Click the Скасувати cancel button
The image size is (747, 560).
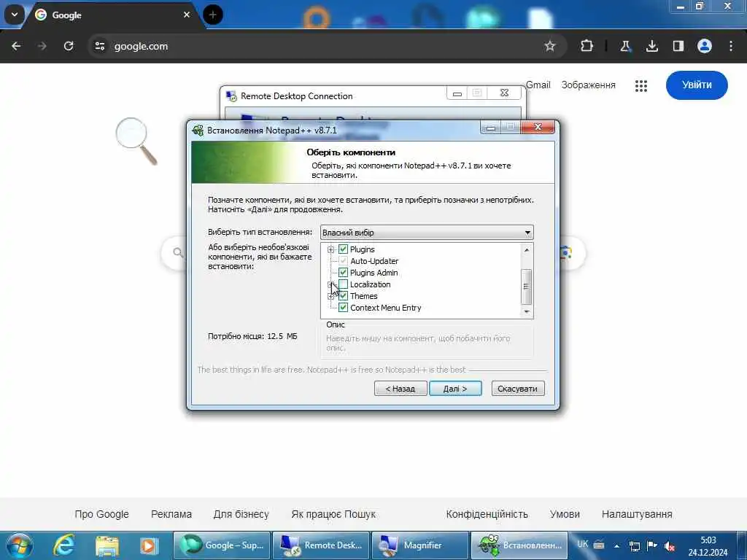(x=517, y=389)
